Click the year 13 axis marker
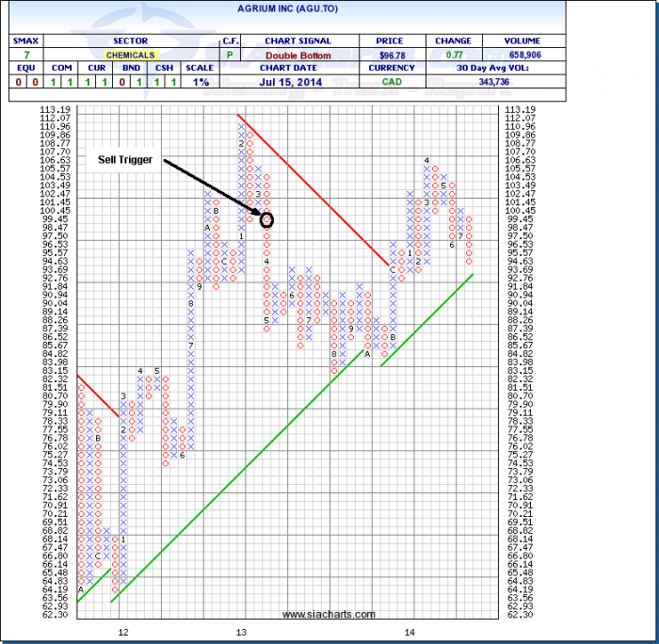The height and width of the screenshot is (644, 659). (241, 631)
